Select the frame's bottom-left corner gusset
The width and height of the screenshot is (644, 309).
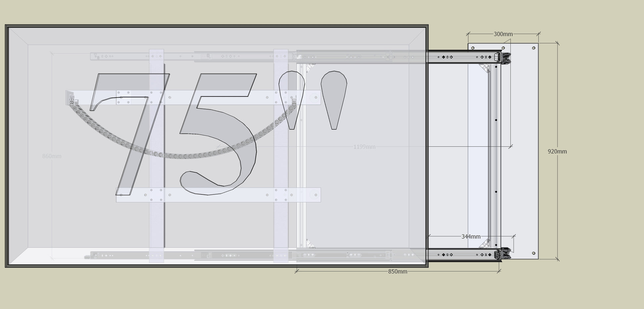[310, 244]
